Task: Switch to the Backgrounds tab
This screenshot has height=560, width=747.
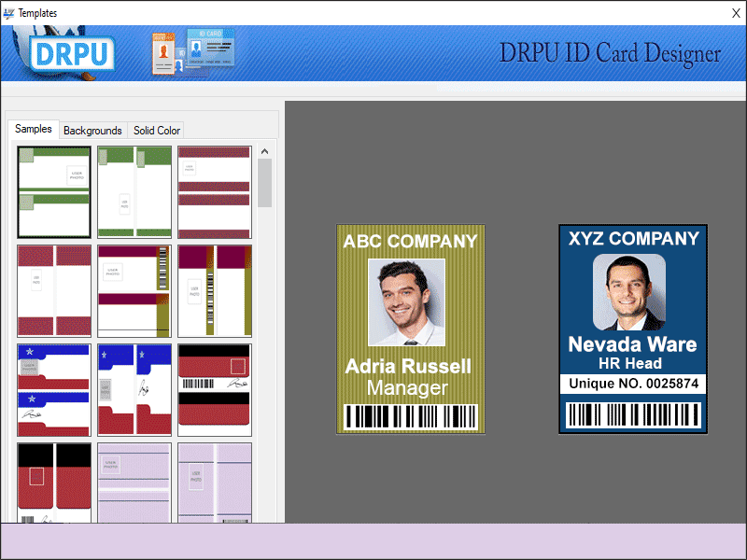Action: point(92,131)
